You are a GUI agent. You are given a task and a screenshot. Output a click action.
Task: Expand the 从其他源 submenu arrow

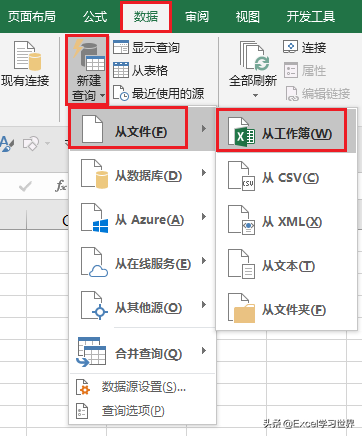point(204,305)
